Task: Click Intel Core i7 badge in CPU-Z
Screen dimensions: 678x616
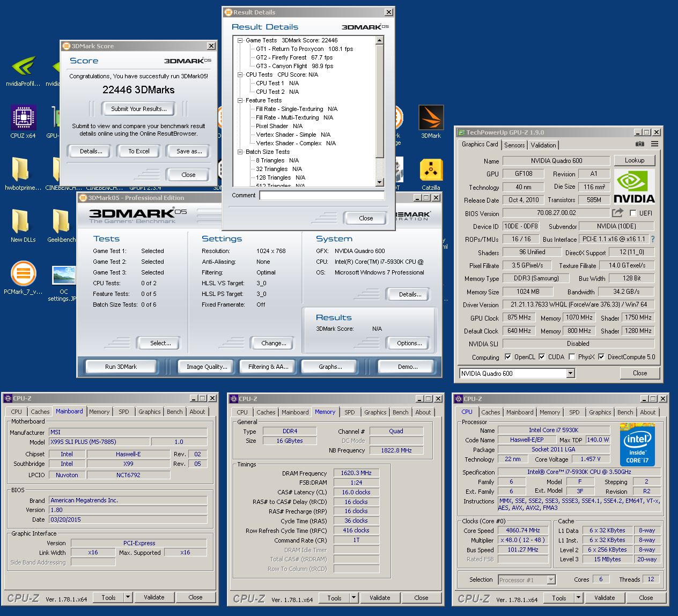Action: (637, 444)
